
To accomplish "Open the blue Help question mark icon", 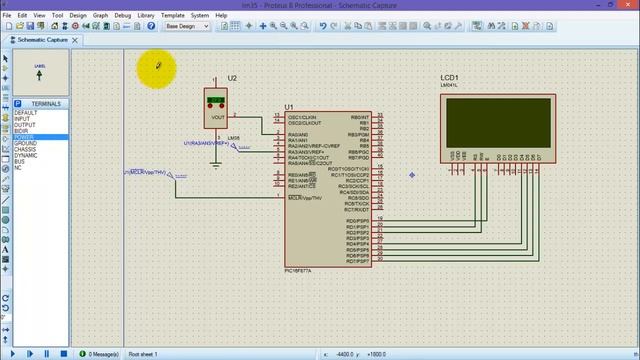I will 151,26.
